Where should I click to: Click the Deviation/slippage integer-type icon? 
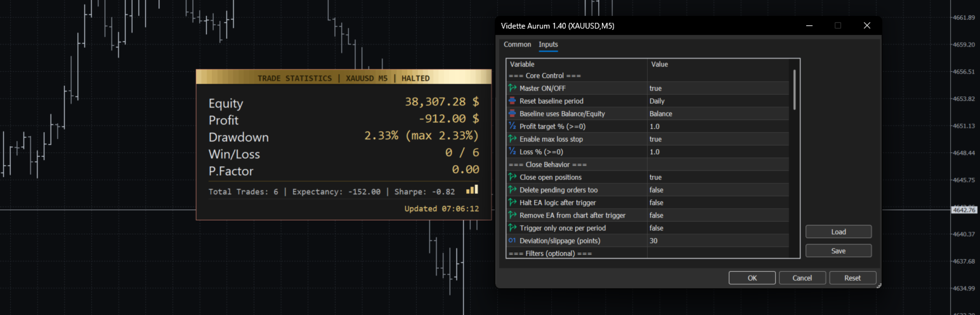pos(513,241)
